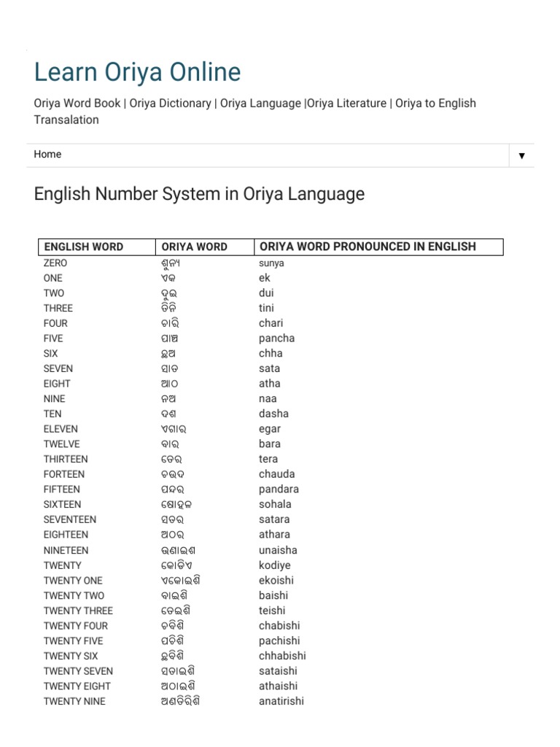Select the pronunciation 'bara'
Image resolution: width=560 pixels, height=747 pixels.
point(270,444)
